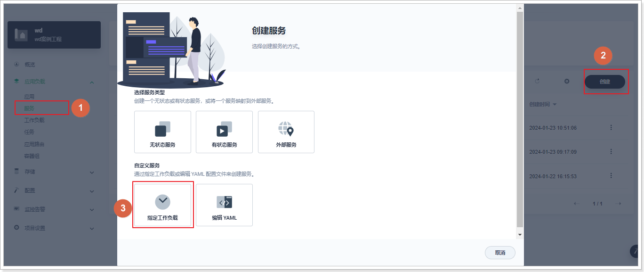This screenshot has height=272, width=644.
Task: Click the wd project card in sidebar
Action: (54, 35)
